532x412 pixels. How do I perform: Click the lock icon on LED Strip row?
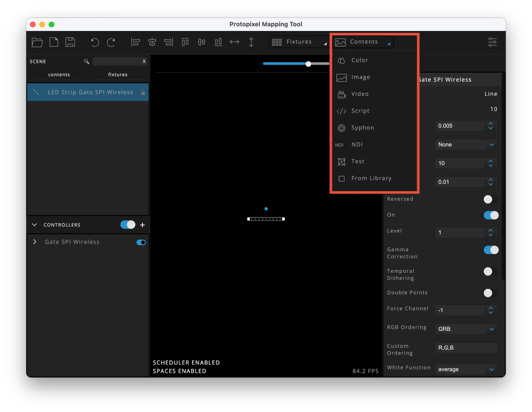143,92
